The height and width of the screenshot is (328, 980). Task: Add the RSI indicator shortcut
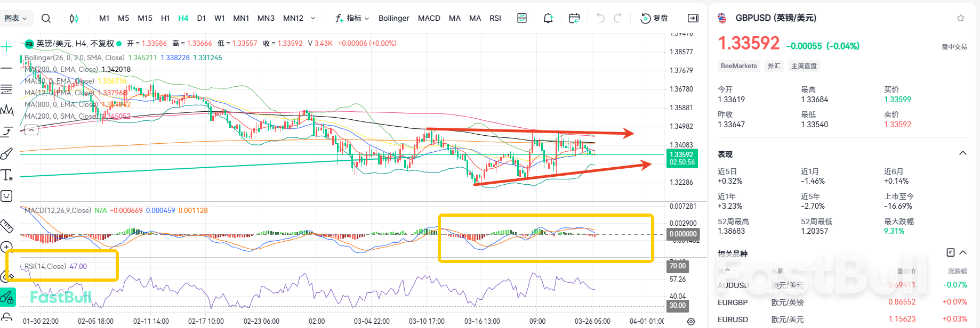coord(495,18)
